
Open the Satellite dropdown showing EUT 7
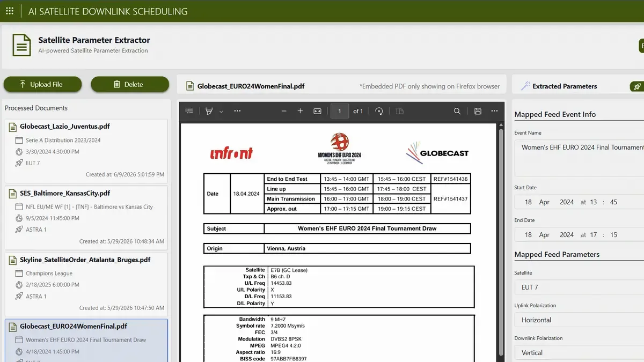click(x=579, y=287)
